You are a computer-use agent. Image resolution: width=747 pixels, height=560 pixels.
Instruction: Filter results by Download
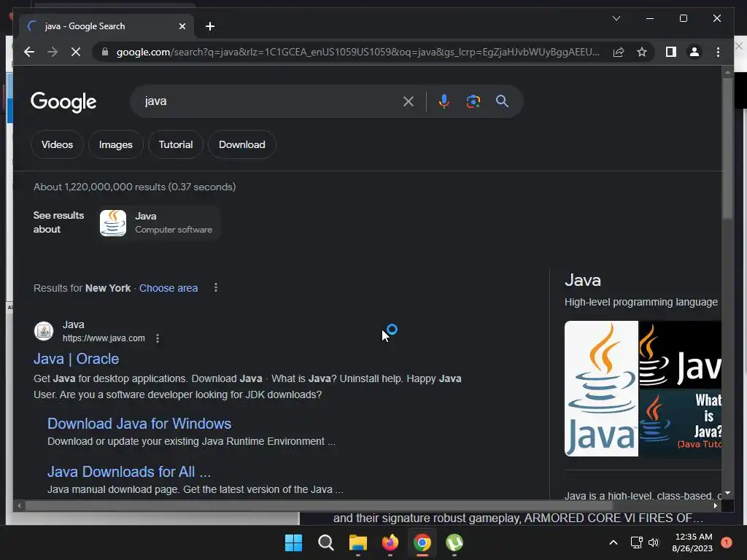pos(242,145)
